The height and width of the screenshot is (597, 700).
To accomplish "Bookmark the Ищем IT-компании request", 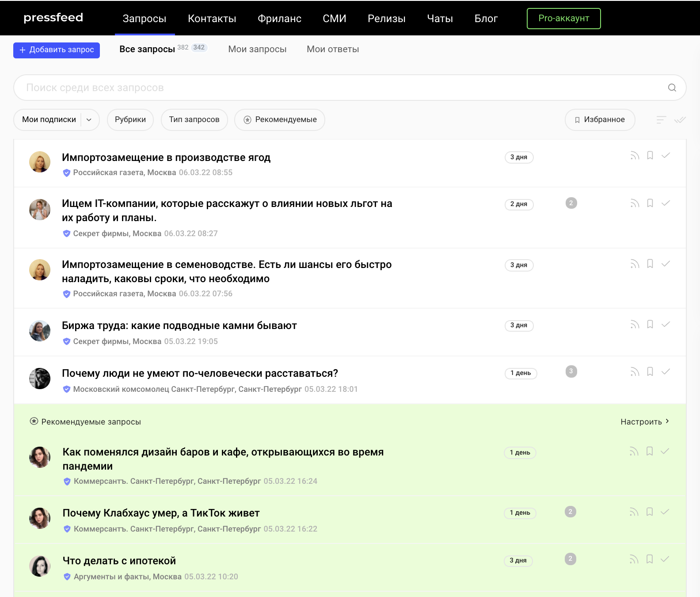I will pyautogui.click(x=650, y=203).
